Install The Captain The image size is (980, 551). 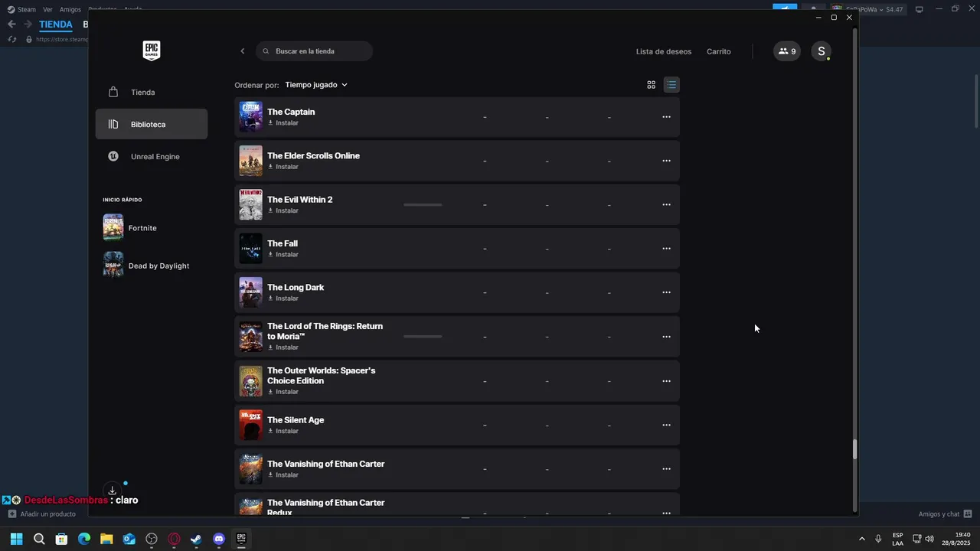click(x=283, y=123)
